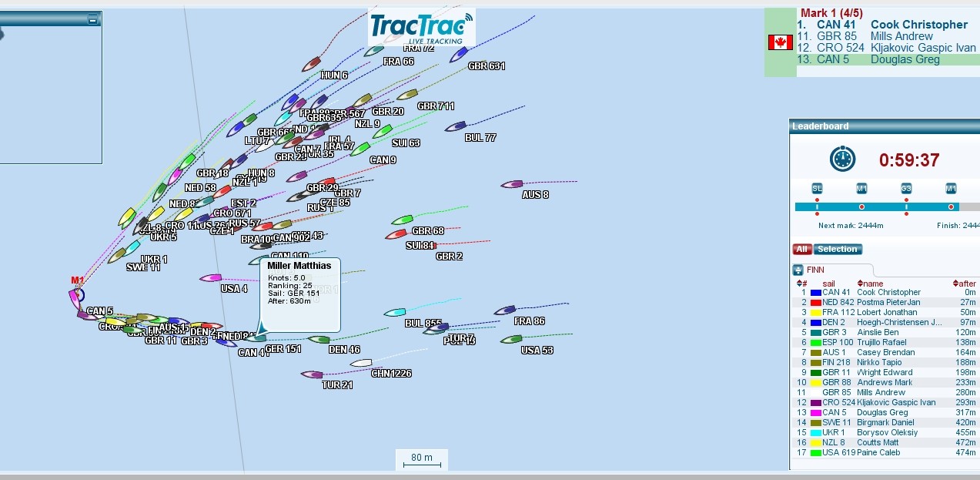Click the SUI 84 red boat

(396, 234)
